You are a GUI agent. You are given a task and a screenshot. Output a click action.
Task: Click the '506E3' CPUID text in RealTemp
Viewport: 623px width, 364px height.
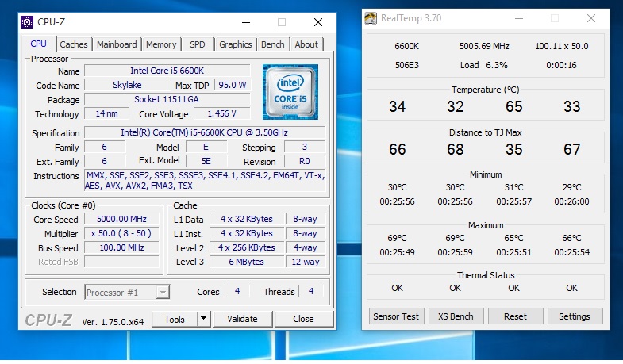coord(407,65)
